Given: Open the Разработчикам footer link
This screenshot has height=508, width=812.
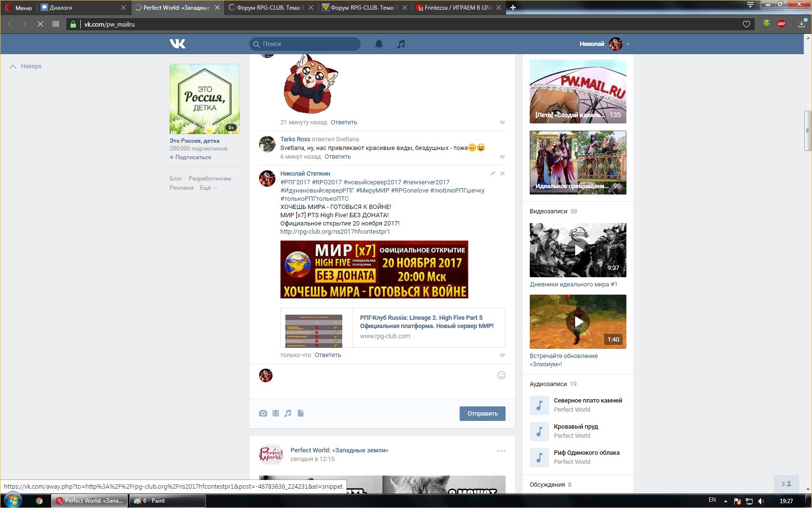Looking at the screenshot, I should pyautogui.click(x=210, y=179).
